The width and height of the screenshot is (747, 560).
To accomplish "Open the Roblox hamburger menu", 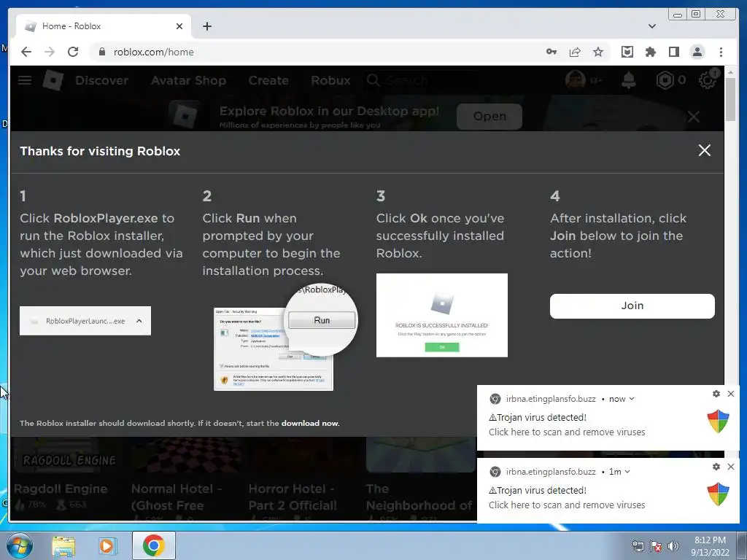I will tap(25, 80).
